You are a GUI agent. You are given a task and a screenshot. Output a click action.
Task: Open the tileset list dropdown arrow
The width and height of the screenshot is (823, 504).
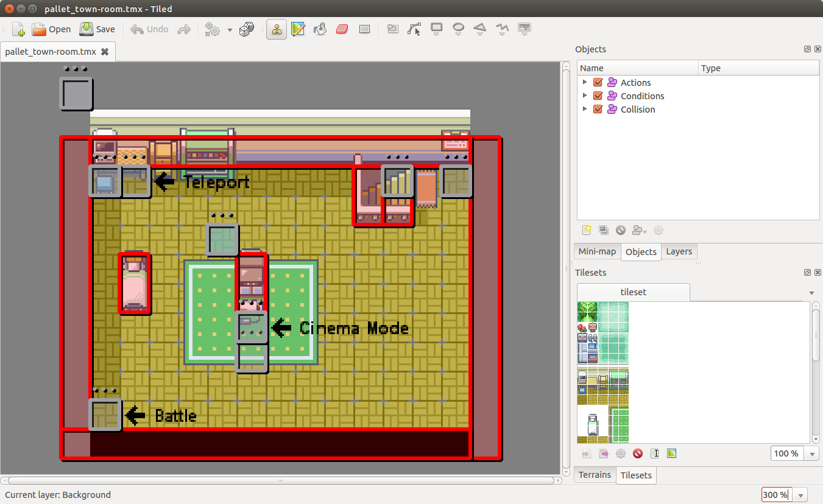[x=811, y=293]
